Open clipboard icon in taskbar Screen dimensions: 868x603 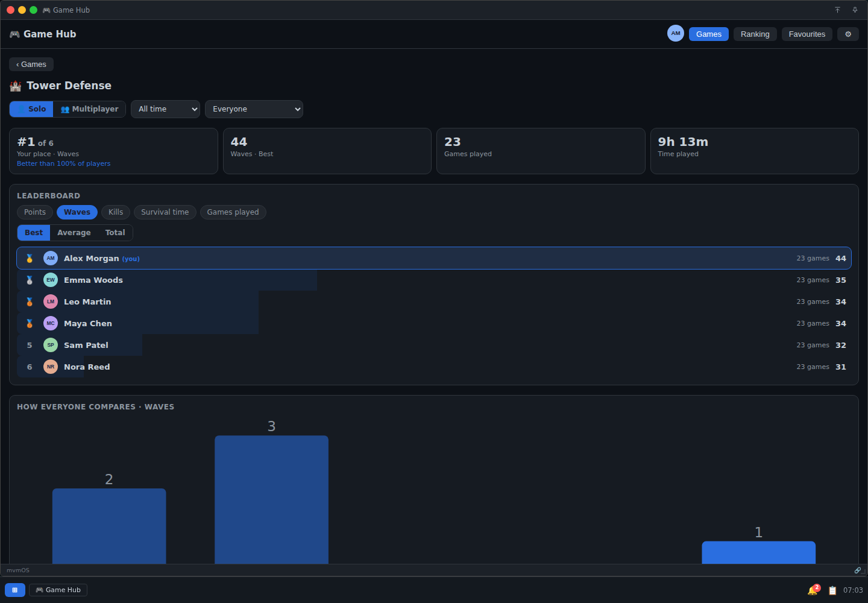pos(832,590)
